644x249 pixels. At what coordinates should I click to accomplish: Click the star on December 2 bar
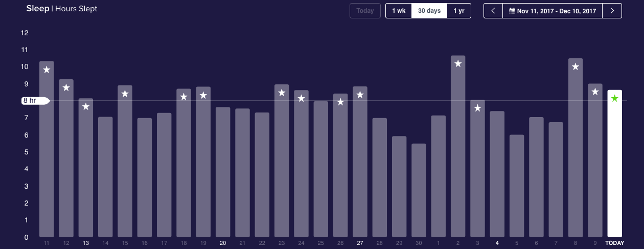[x=458, y=64]
